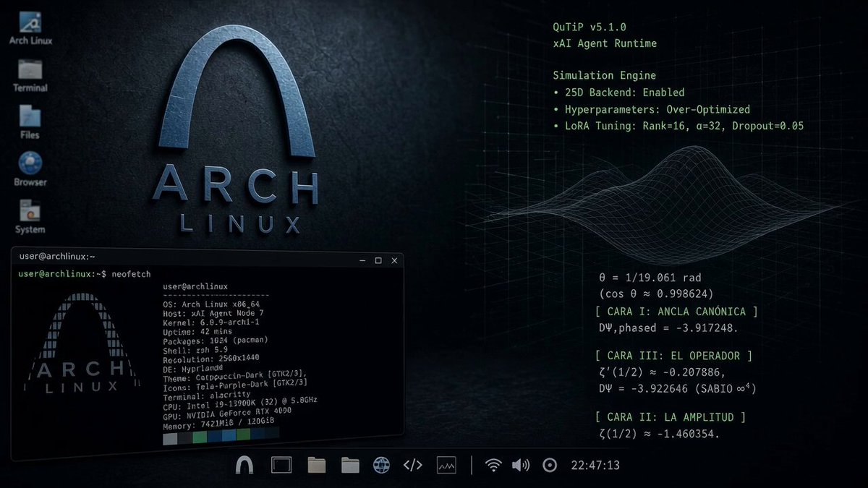Maximize the user@archlinux terminal window
This screenshot has height=488, width=868.
pyautogui.click(x=378, y=260)
